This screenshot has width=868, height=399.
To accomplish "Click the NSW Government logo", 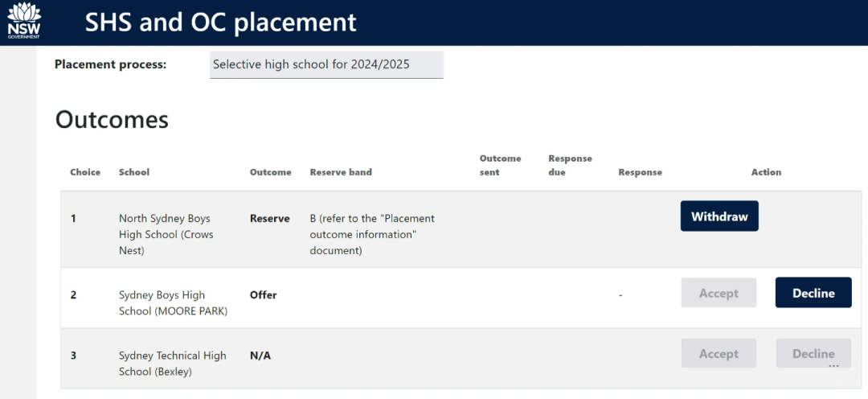I will coord(23,21).
